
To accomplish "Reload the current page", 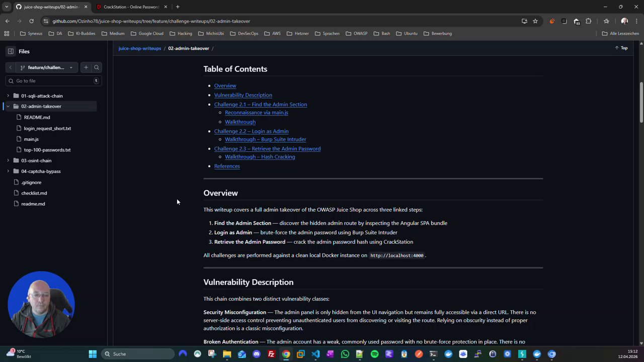I will [31, 21].
